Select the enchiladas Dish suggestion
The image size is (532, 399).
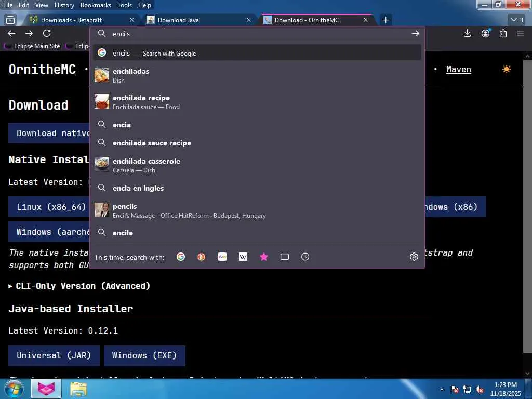click(x=257, y=75)
